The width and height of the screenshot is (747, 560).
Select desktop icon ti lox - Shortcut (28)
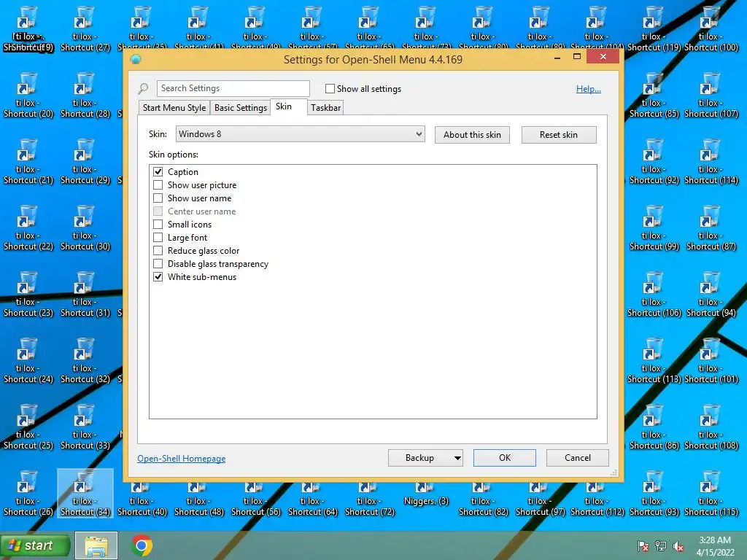(85, 96)
